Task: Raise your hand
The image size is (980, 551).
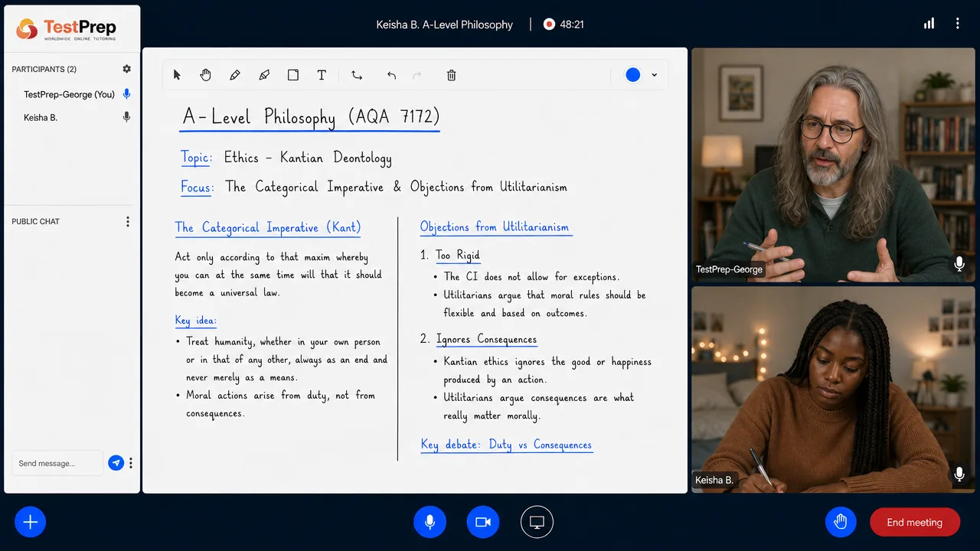Action: (x=841, y=522)
